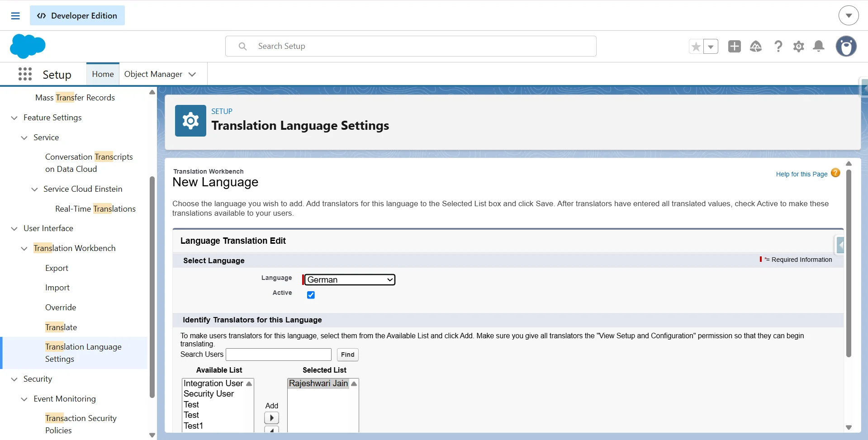Viewport: 868px width, 440px height.
Task: Uncheck the Active checkbox
Action: [x=311, y=295]
